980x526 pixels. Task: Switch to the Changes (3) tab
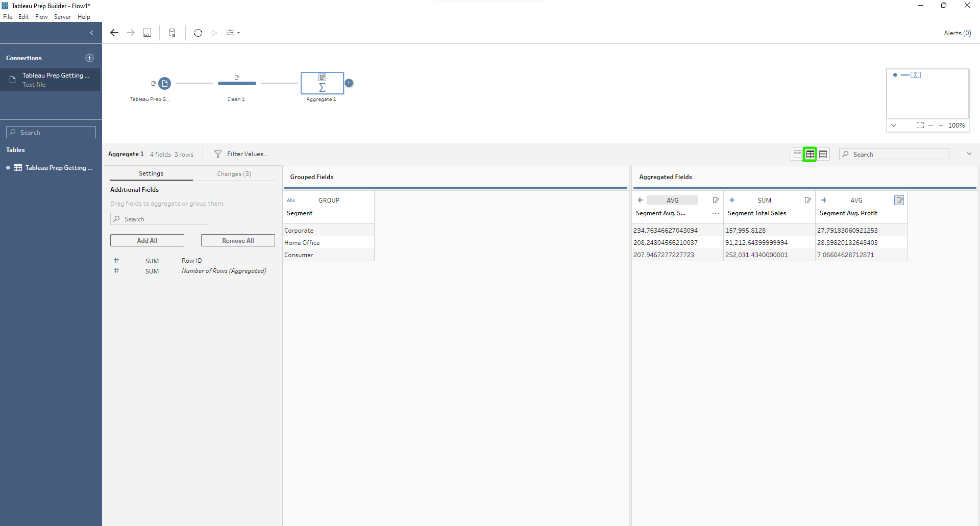(x=234, y=173)
